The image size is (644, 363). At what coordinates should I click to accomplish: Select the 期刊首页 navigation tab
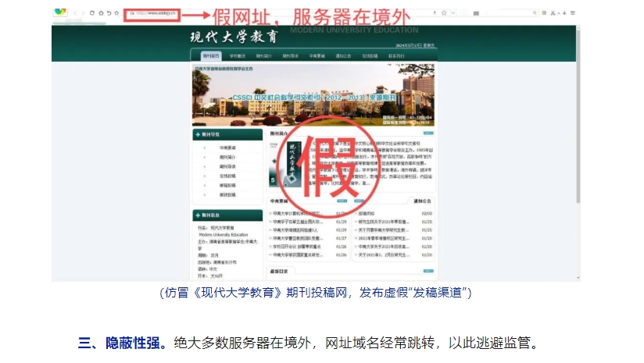point(211,55)
